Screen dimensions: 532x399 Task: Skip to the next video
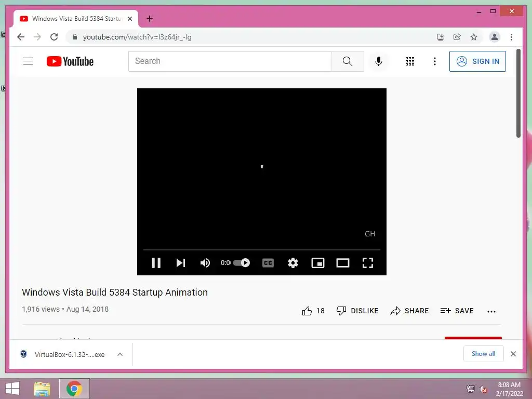pos(181,263)
